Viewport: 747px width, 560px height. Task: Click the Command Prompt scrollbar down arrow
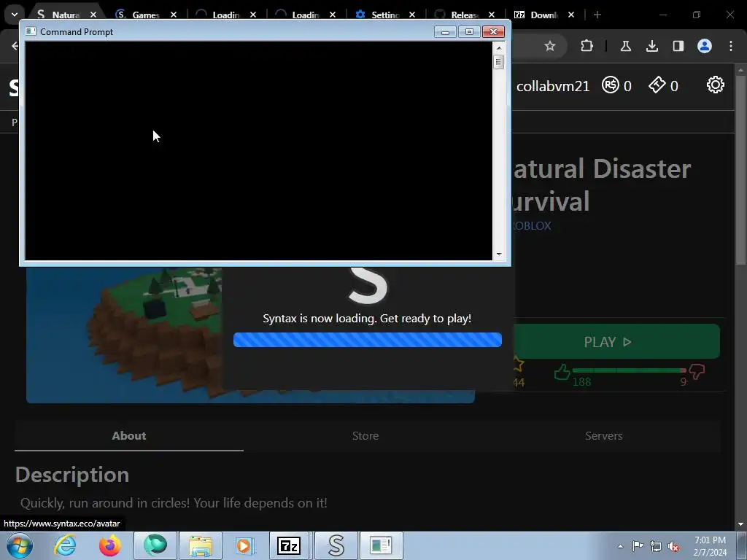(499, 254)
